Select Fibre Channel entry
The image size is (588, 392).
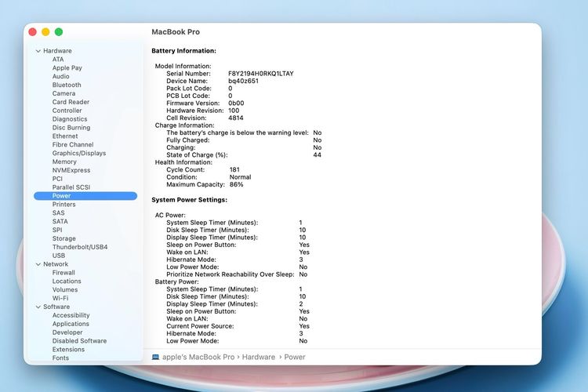tap(73, 145)
